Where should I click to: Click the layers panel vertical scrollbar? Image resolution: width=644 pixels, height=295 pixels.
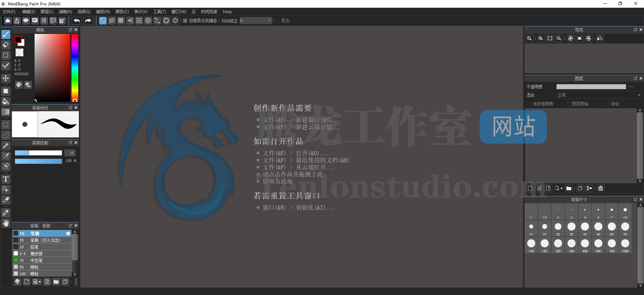[640, 145]
